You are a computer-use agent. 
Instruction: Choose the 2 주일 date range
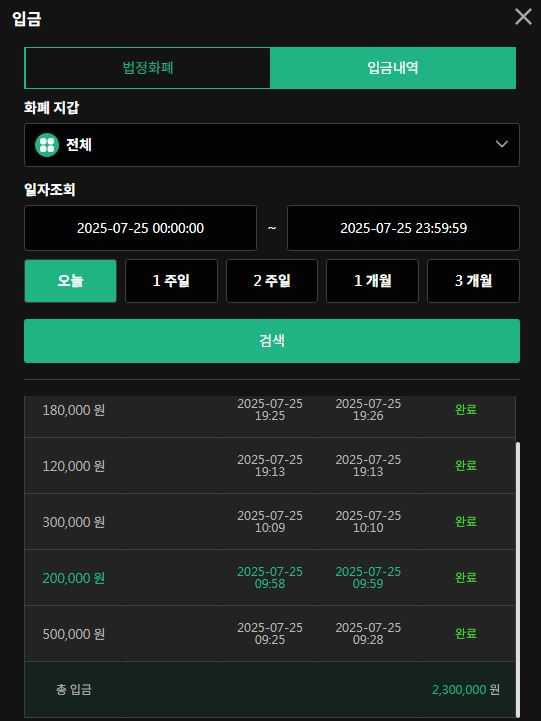tap(272, 281)
